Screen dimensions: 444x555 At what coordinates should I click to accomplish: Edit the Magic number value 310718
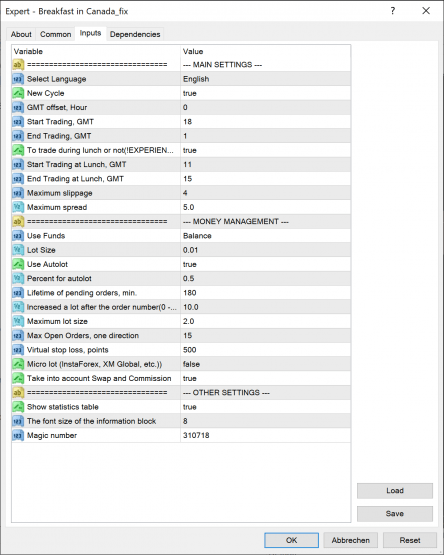(266, 435)
